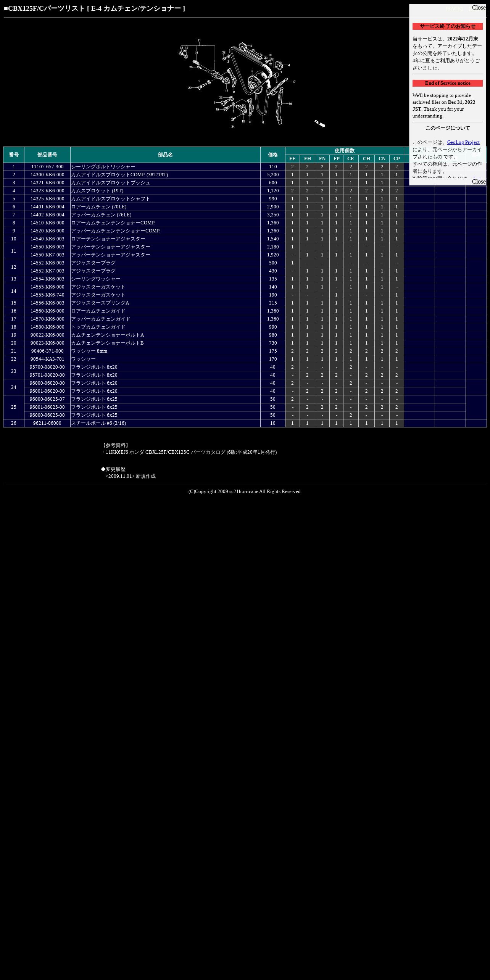Click the 使用個数 header cell
This screenshot has width=490, height=980.
344,151
